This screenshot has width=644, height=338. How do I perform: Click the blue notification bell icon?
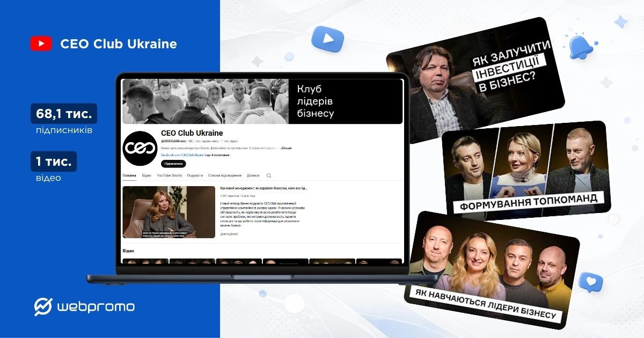[581, 48]
